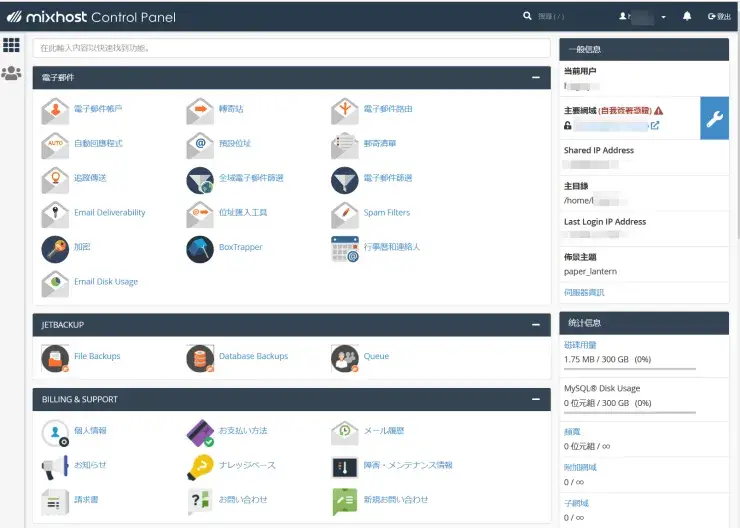Viewport: 740px width, 528px height.
Task: Click the MySQL Disk Usage progress bar
Action: click(x=630, y=412)
